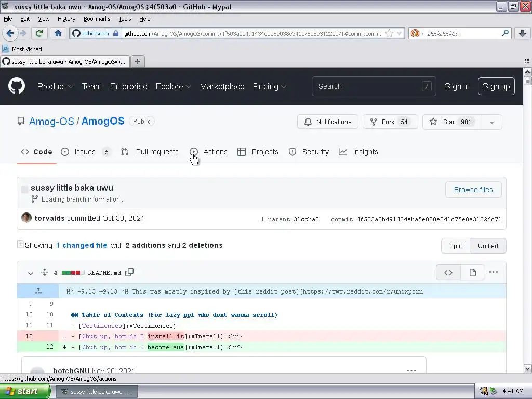The width and height of the screenshot is (532, 399).
Task: Open the Pricing dropdown menu
Action: coord(270,87)
